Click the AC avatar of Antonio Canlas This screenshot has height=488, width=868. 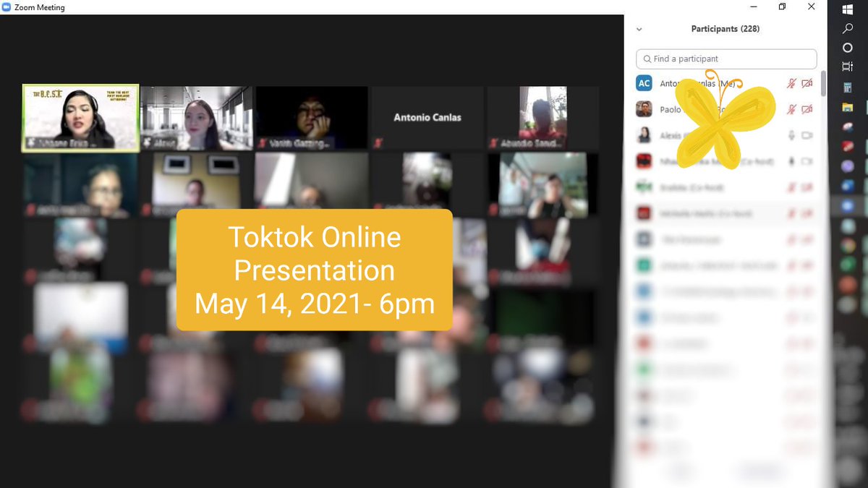coord(644,84)
